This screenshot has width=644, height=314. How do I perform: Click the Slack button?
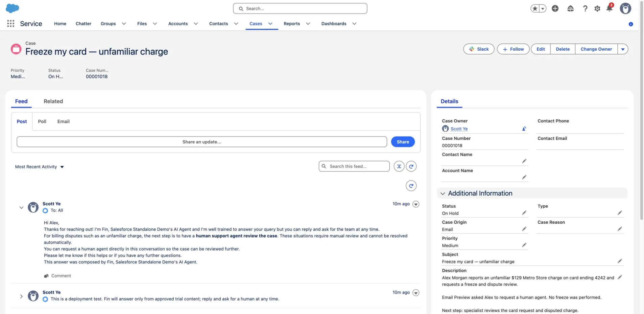coord(479,49)
